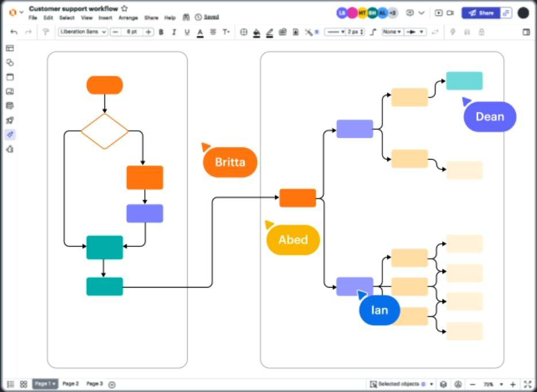The width and height of the screenshot is (537, 392).
Task: Open the Insert menu
Action: 106,18
